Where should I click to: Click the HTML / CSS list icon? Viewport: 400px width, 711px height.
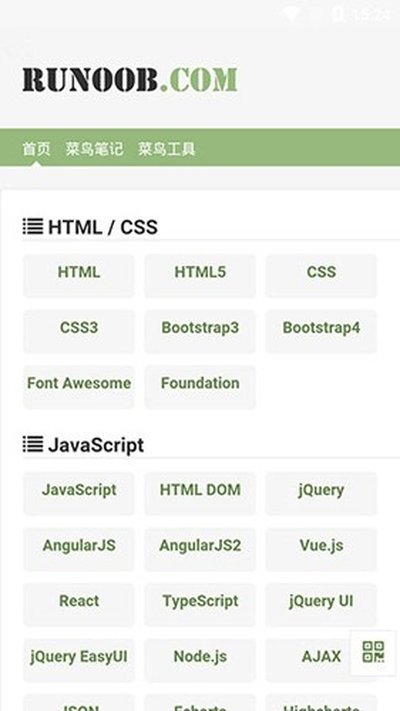click(33, 226)
